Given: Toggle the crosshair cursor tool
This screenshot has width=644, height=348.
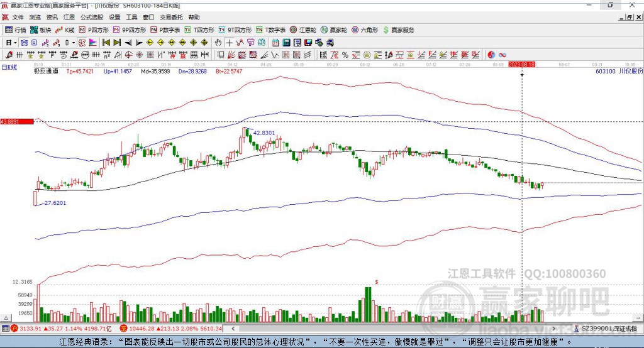Looking at the screenshot, I should pos(230,43).
